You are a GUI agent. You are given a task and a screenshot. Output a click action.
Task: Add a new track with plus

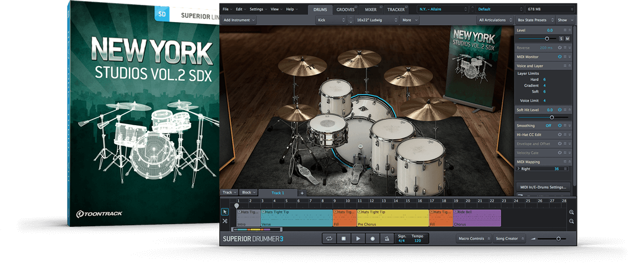pyautogui.click(x=302, y=192)
